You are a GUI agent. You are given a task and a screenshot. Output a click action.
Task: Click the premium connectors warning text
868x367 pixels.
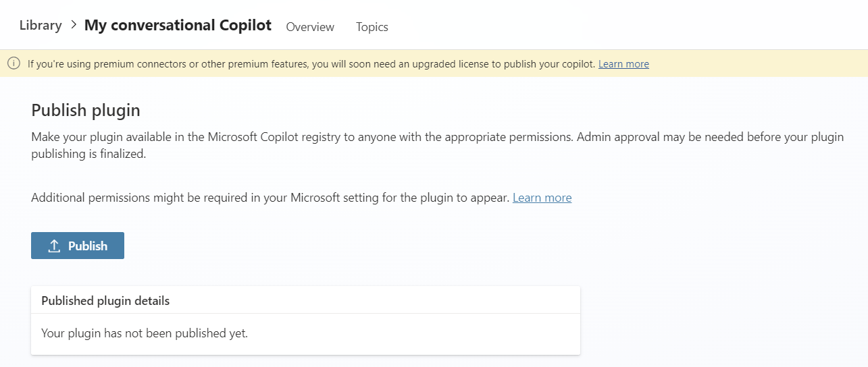(311, 64)
